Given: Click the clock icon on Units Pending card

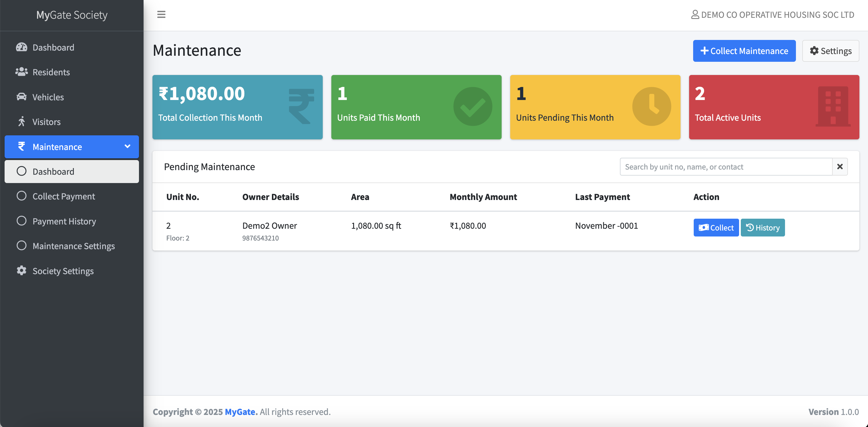Looking at the screenshot, I should pos(652,106).
